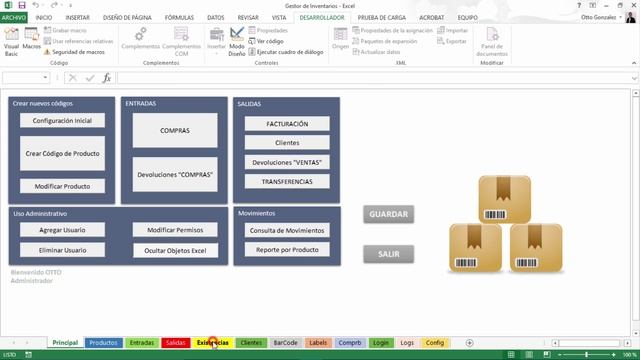This screenshot has height=360, width=640.
Task: Open the Panel de documentos
Action: pyautogui.click(x=492, y=42)
